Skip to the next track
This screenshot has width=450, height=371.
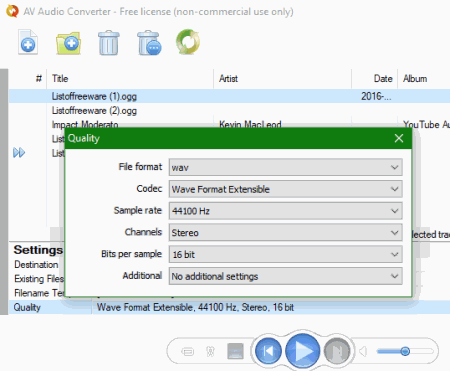pos(337,351)
